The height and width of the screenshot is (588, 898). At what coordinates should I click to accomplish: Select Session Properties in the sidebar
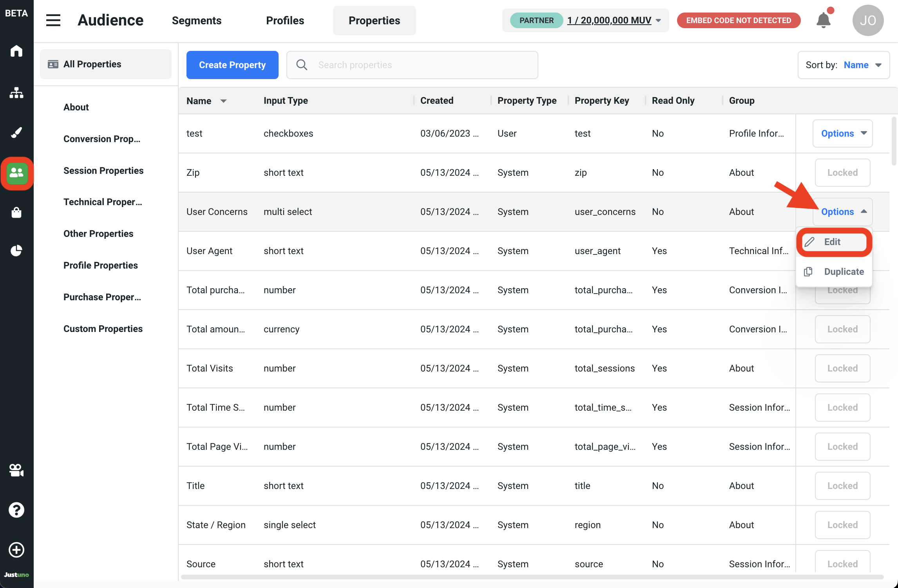(x=103, y=171)
